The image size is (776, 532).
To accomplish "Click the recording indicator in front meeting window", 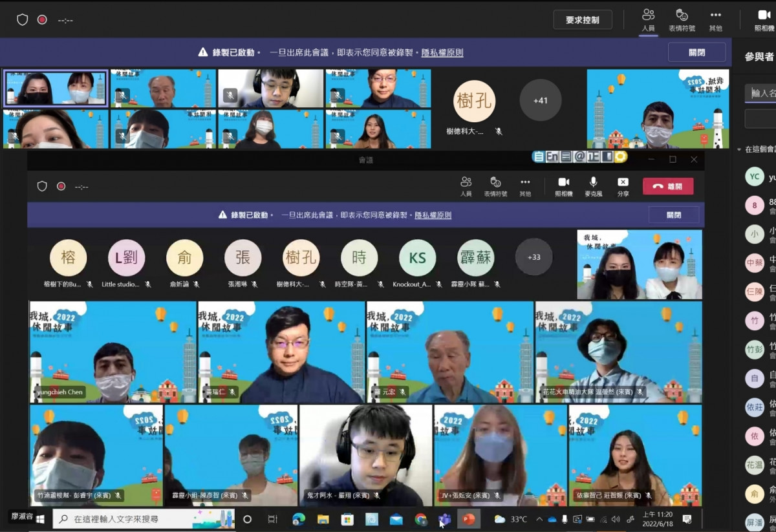I will click(61, 186).
